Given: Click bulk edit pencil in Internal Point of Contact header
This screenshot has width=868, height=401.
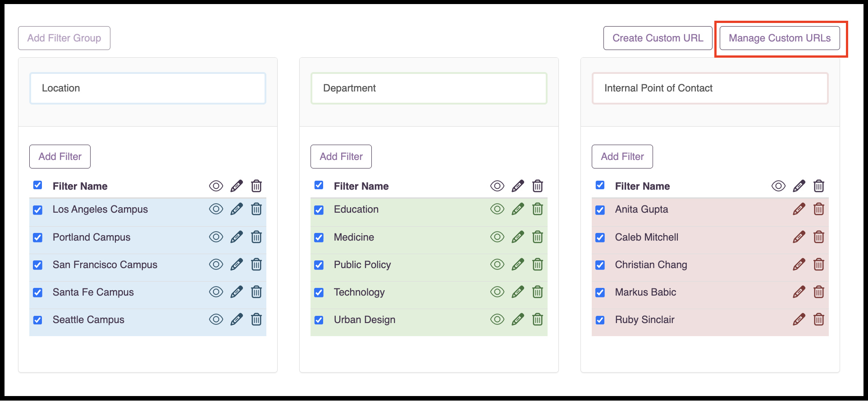Looking at the screenshot, I should coord(799,186).
